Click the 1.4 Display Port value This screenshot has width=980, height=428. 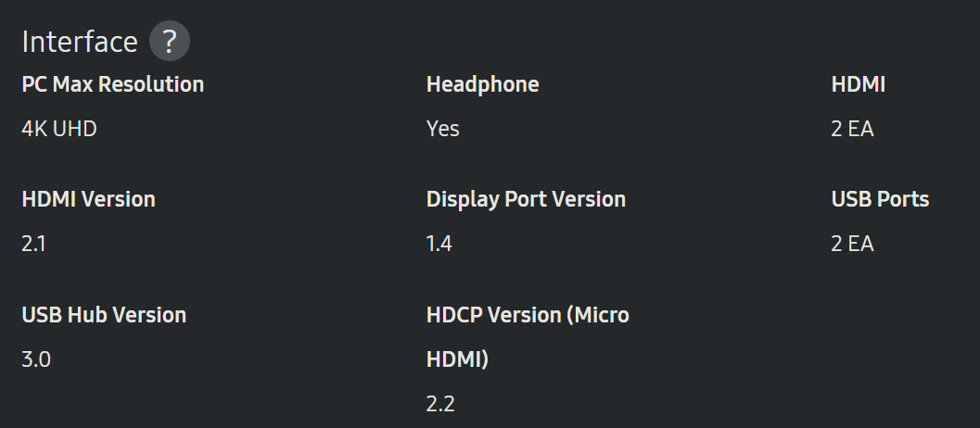(x=440, y=244)
